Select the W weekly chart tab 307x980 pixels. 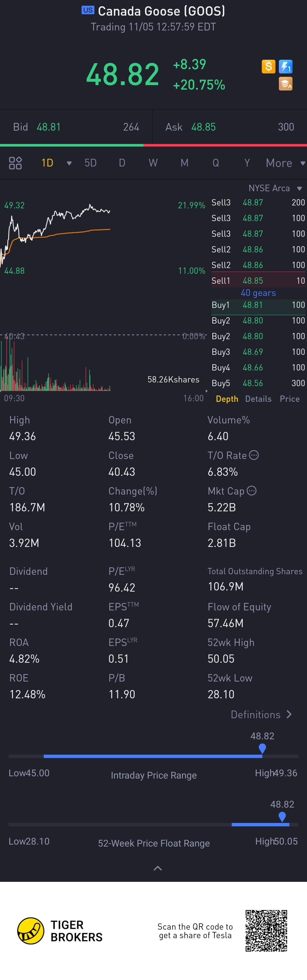point(153,163)
